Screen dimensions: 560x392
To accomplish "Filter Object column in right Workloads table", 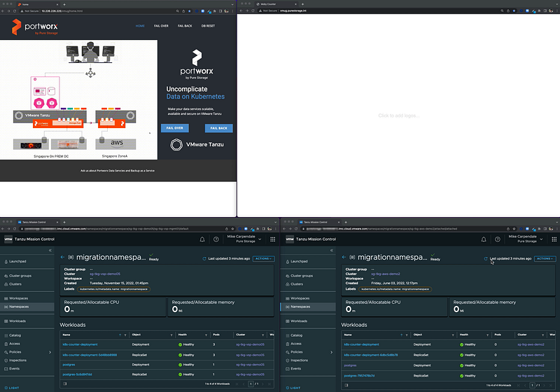I will (x=453, y=335).
